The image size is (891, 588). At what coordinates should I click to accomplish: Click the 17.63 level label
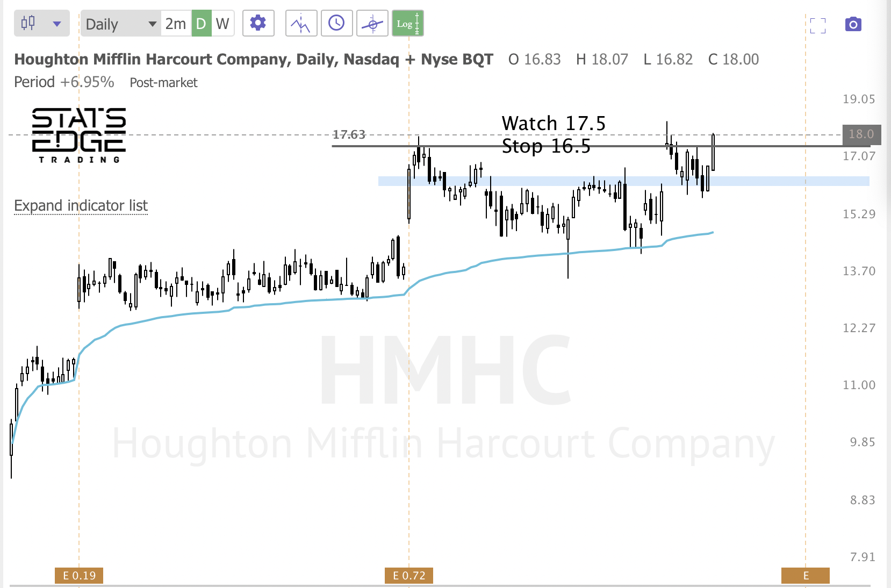[x=349, y=134]
